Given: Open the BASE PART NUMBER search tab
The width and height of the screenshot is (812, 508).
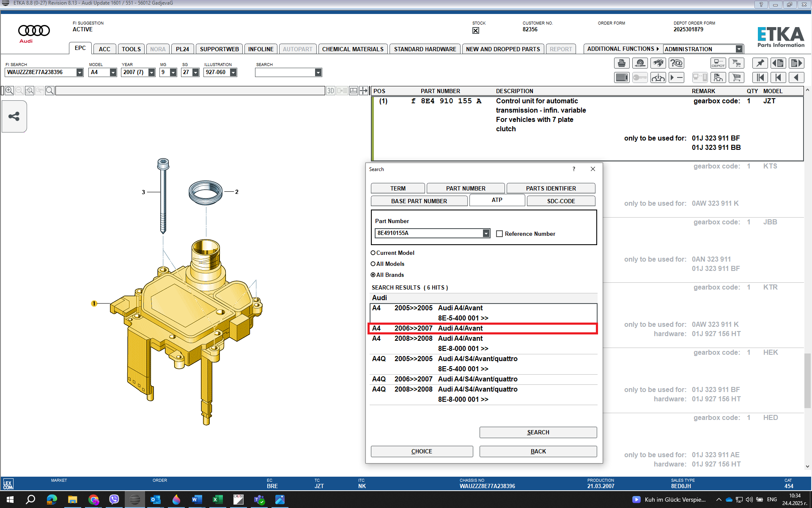Looking at the screenshot, I should (x=419, y=201).
